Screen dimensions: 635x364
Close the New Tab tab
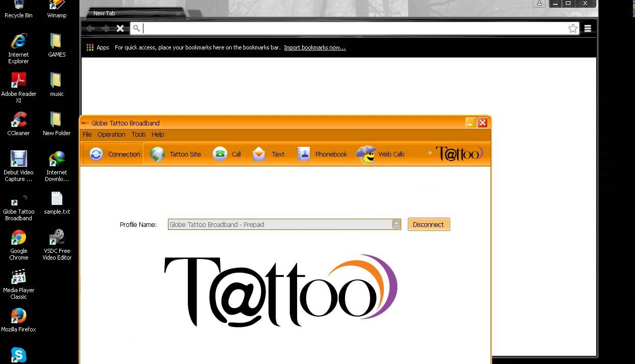179,14
